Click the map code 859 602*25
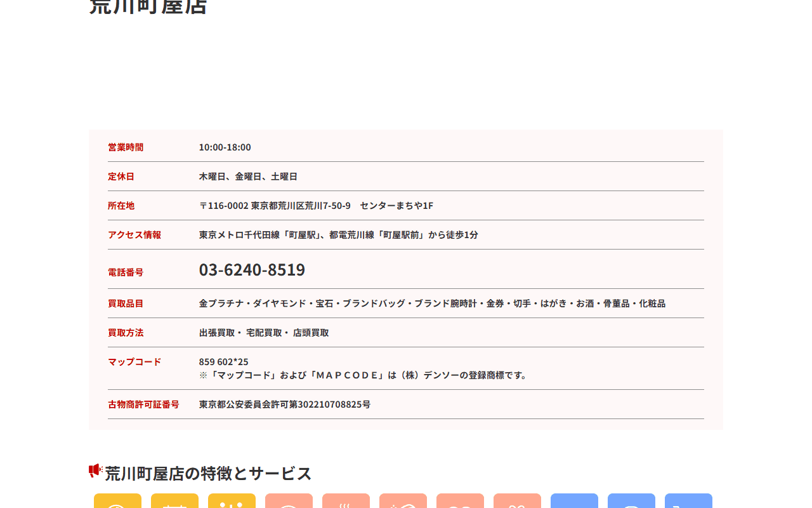This screenshot has height=508, width=812. pyautogui.click(x=224, y=362)
